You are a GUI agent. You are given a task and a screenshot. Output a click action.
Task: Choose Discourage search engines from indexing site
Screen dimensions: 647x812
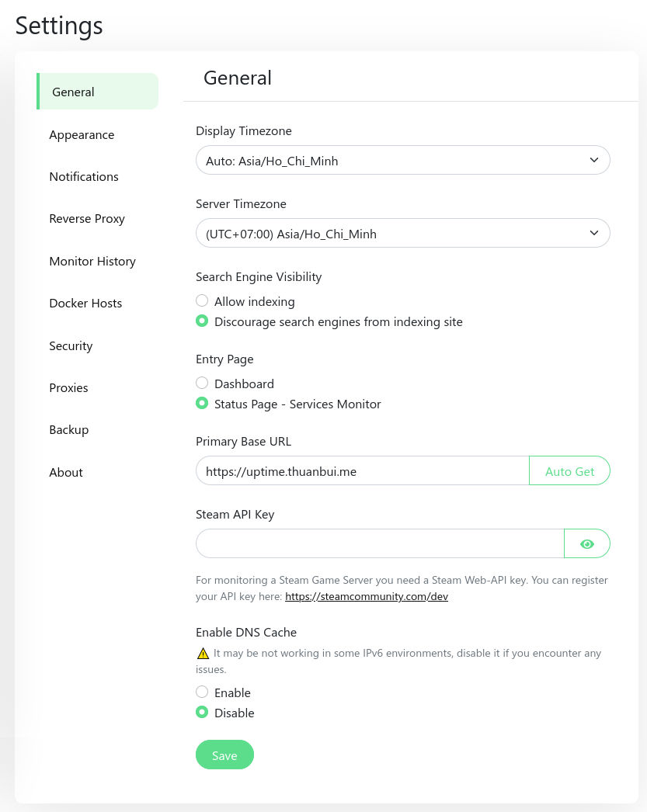[202, 321]
